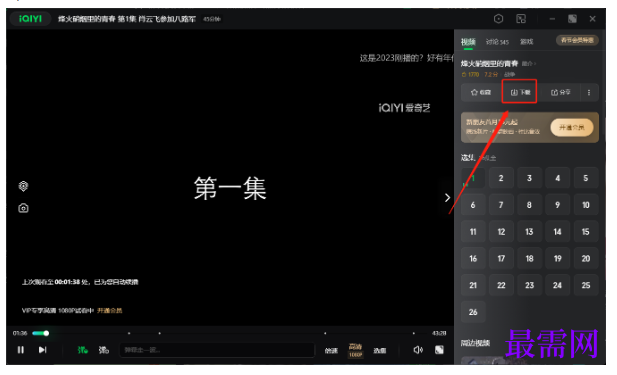Select episode 23

click(x=529, y=285)
